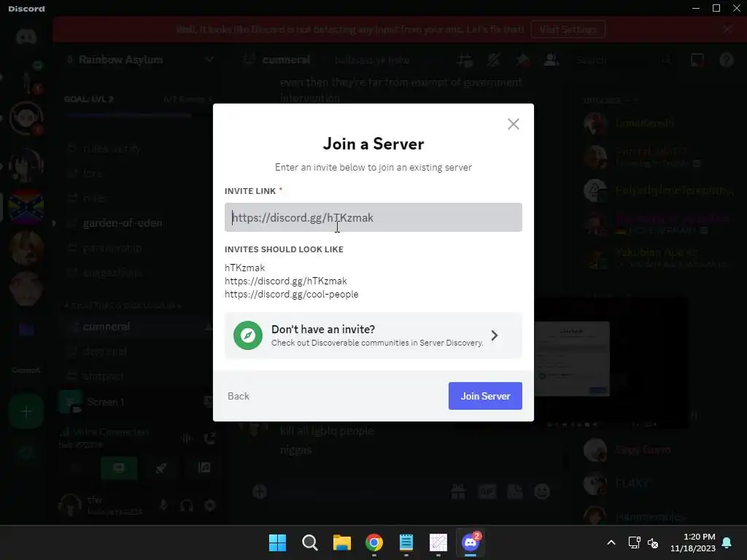Click the Search box in channel header
The width and height of the screenshot is (747, 560).
click(624, 60)
